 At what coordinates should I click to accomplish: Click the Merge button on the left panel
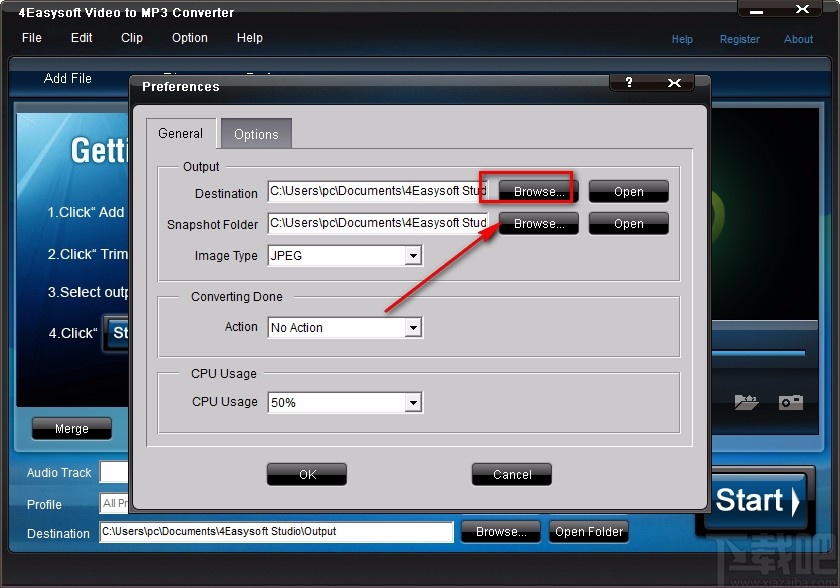click(71, 428)
